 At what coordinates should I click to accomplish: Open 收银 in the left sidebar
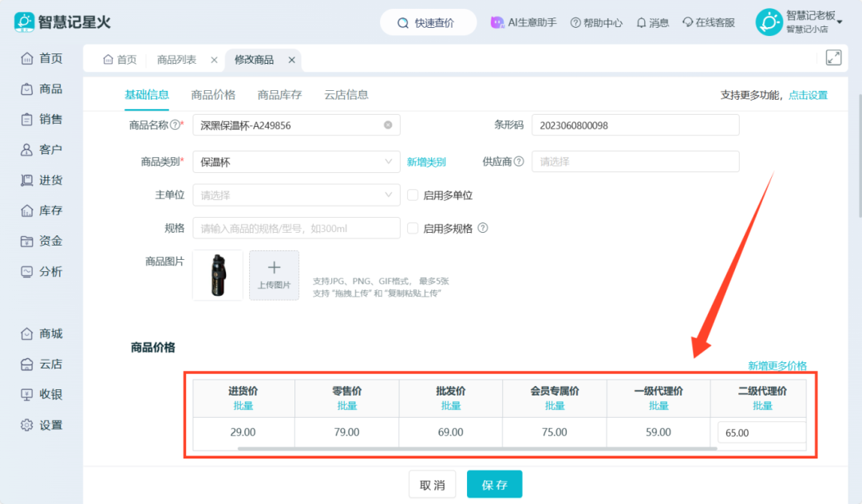42,394
